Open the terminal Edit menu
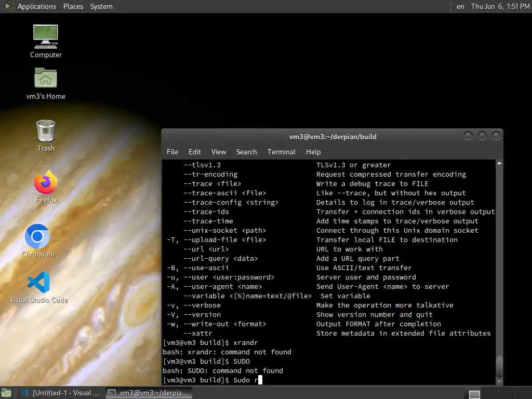 [194, 152]
